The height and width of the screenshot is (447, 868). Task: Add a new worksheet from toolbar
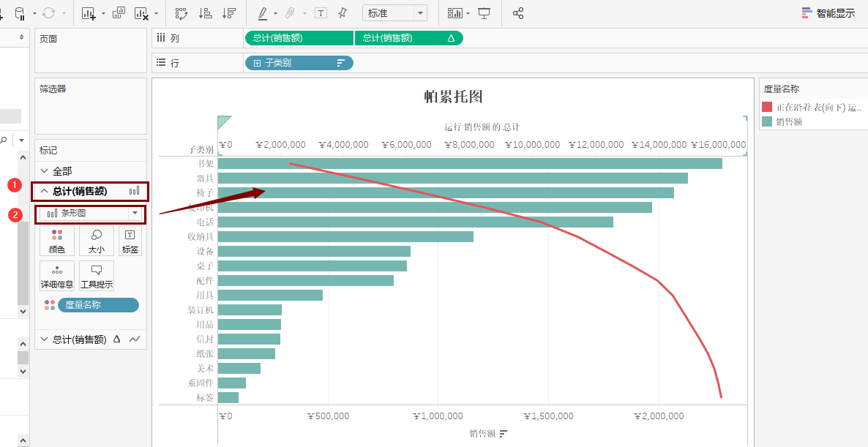click(89, 13)
